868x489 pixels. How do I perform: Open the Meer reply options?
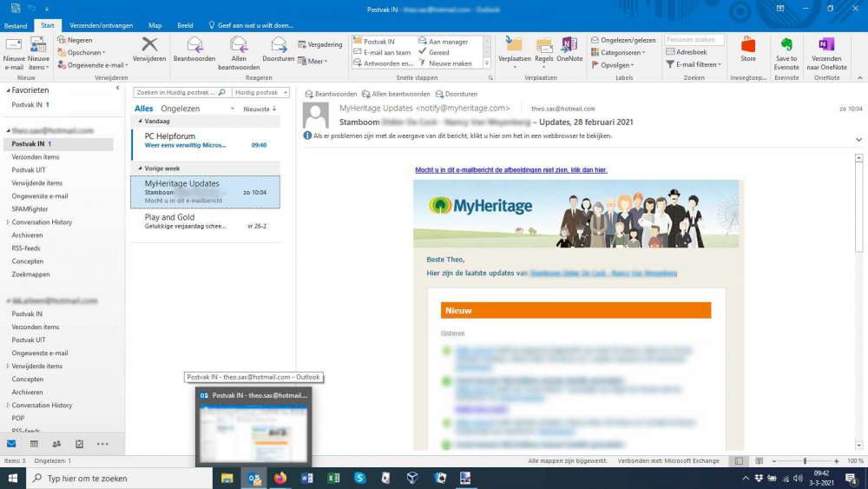[312, 61]
